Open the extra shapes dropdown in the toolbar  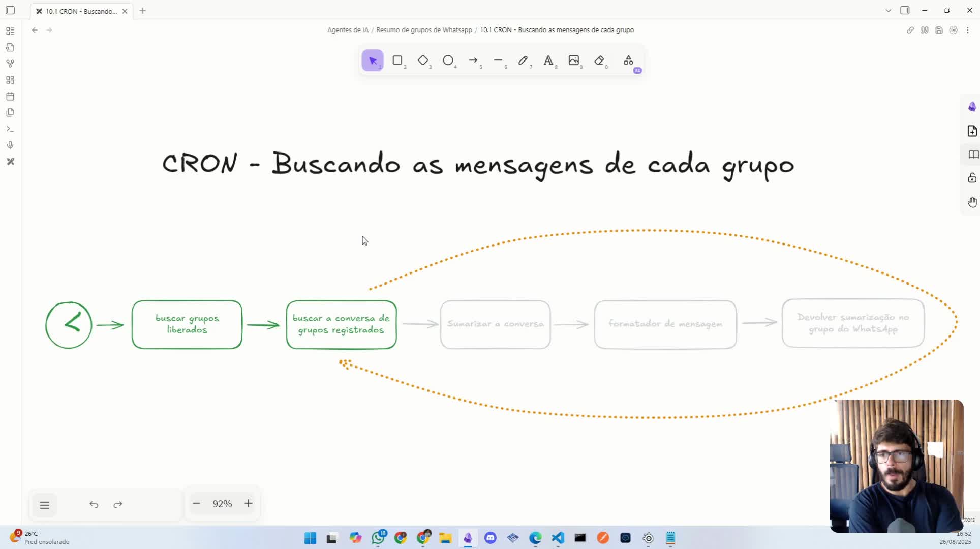tap(628, 60)
